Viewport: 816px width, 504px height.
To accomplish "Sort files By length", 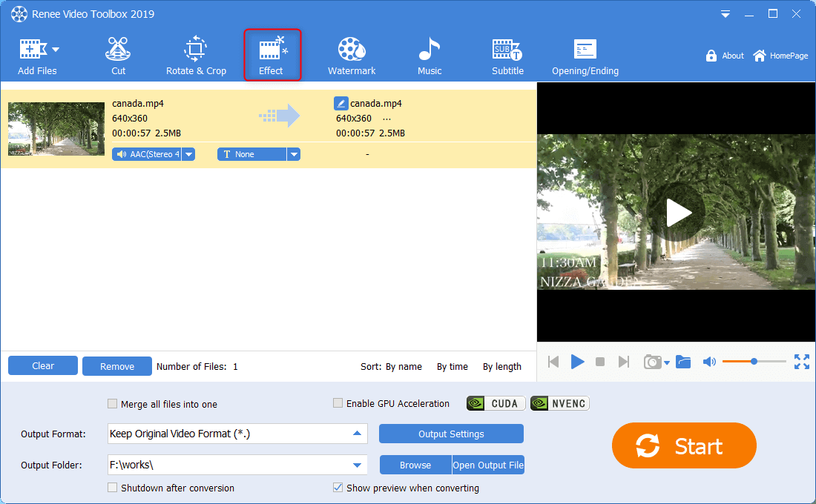I will [x=501, y=366].
